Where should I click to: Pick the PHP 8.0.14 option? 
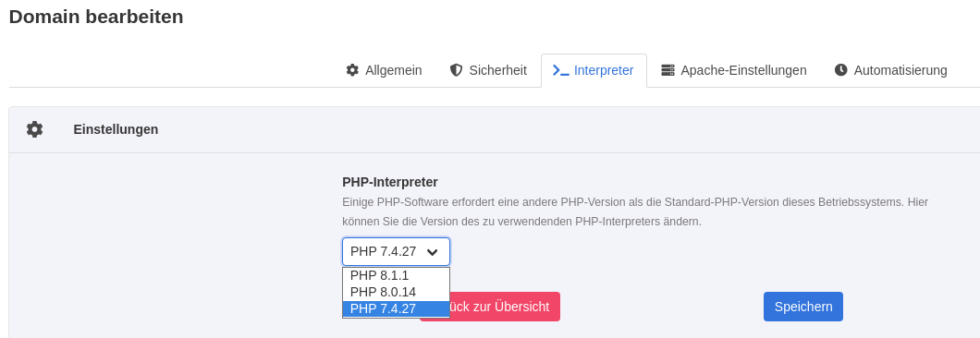[396, 293]
